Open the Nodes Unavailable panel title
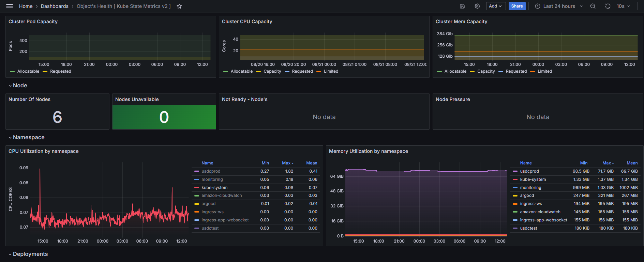This screenshot has height=262, width=644. (x=137, y=99)
